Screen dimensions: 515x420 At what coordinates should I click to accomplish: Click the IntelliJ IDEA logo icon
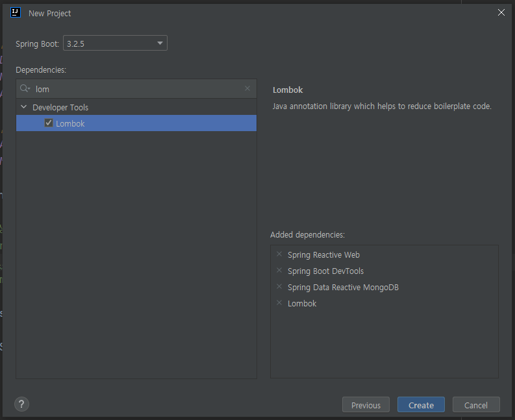[x=16, y=12]
